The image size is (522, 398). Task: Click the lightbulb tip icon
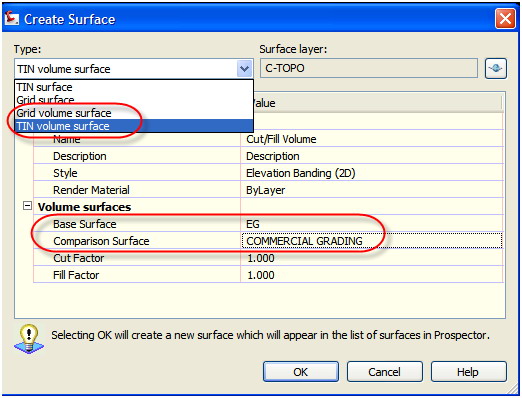(x=29, y=339)
